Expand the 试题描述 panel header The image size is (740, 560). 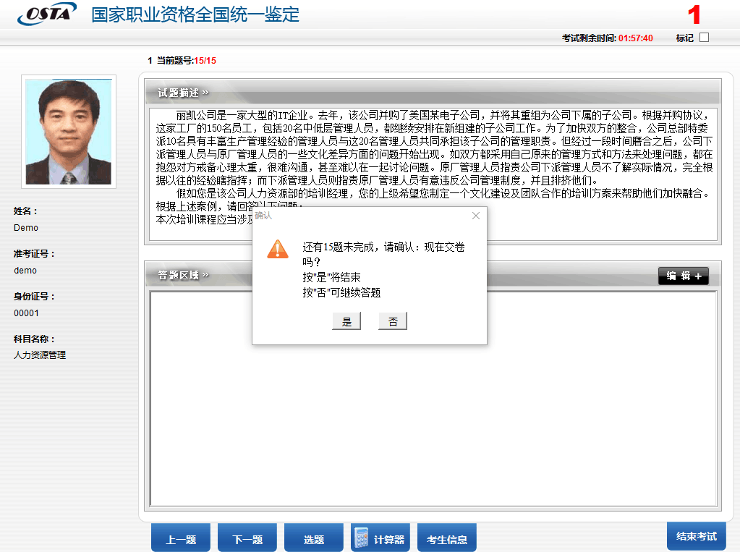click(183, 93)
